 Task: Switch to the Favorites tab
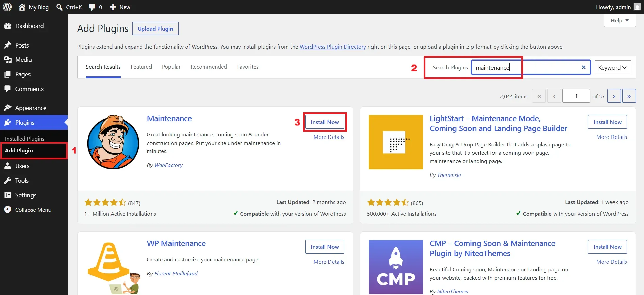coord(248,67)
